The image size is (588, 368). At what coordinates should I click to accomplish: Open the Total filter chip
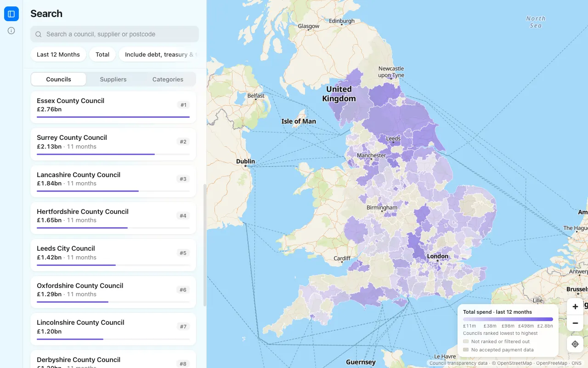(x=102, y=54)
